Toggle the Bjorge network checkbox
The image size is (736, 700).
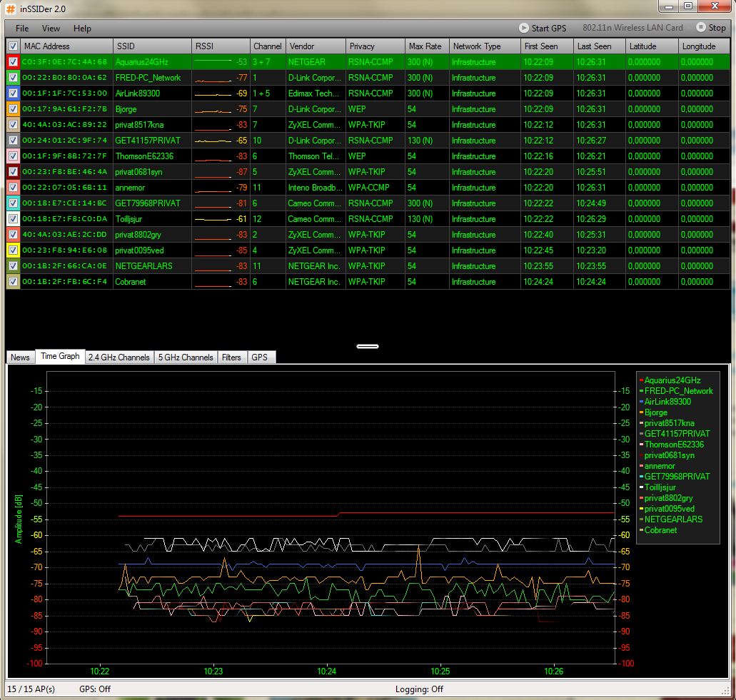(x=13, y=109)
